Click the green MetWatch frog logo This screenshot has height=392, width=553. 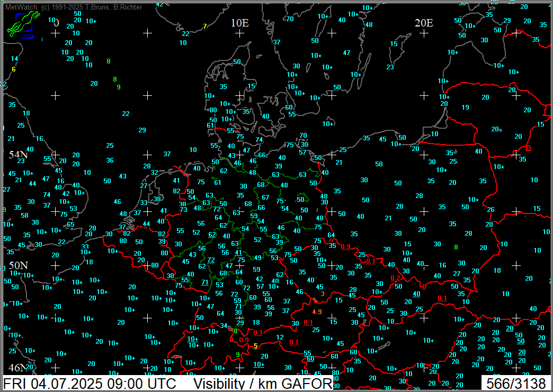(23, 25)
